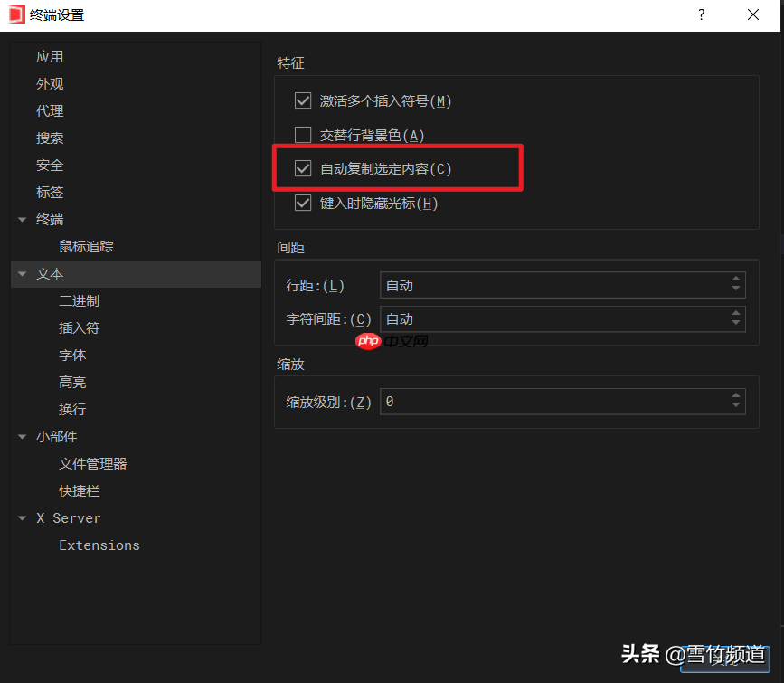Close the 终端设置 dialog
784x683 pixels.
click(753, 15)
